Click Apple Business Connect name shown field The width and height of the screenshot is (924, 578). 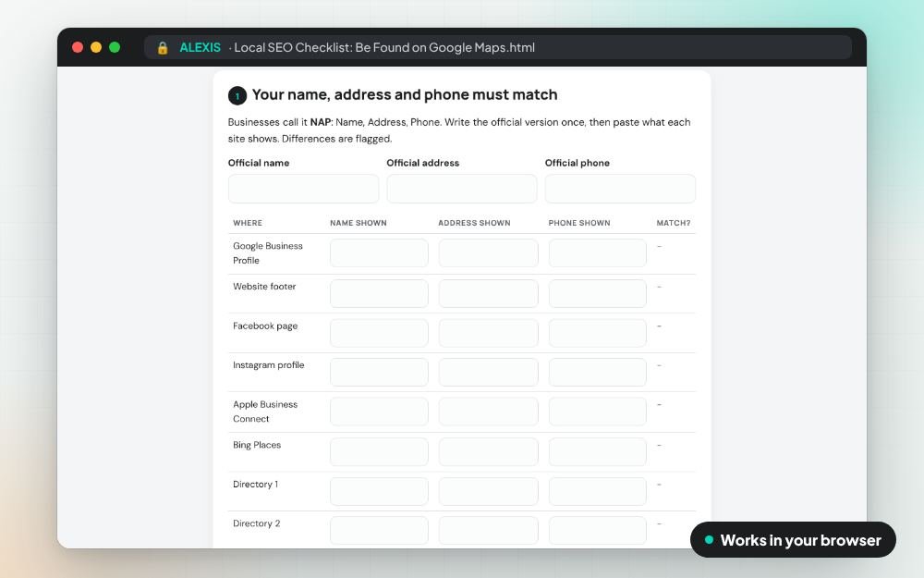(379, 412)
